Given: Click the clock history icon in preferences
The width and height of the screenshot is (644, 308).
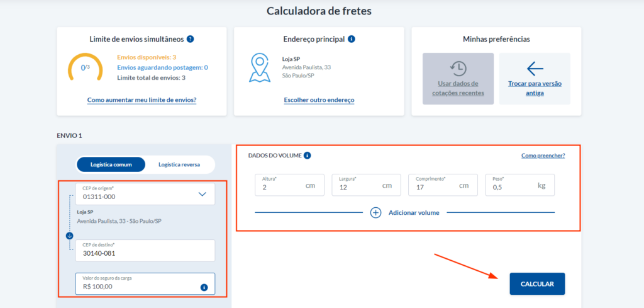Looking at the screenshot, I should [x=458, y=68].
